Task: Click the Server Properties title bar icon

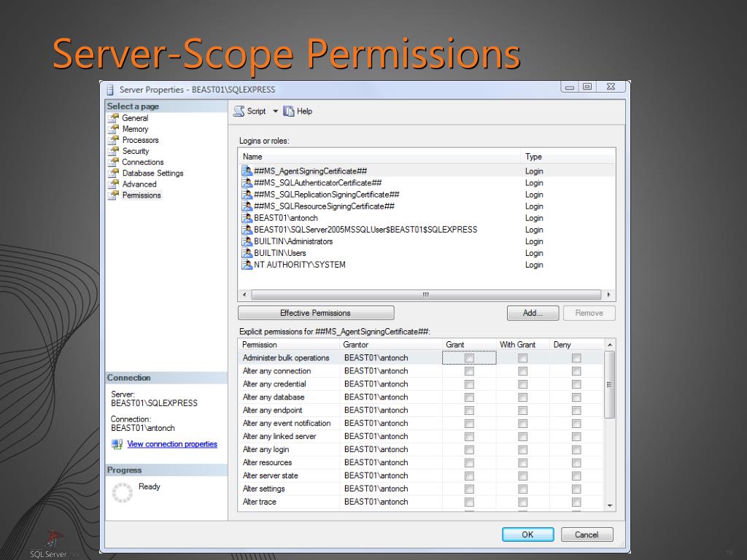Action: [110, 90]
